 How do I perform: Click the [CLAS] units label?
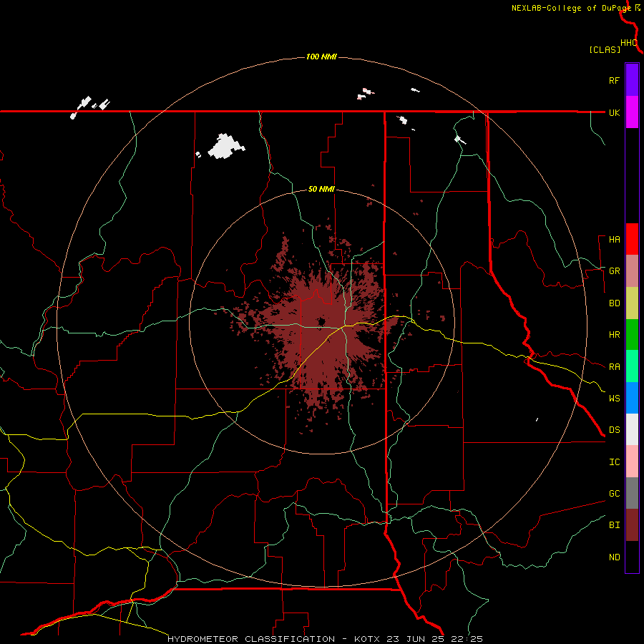coord(604,49)
